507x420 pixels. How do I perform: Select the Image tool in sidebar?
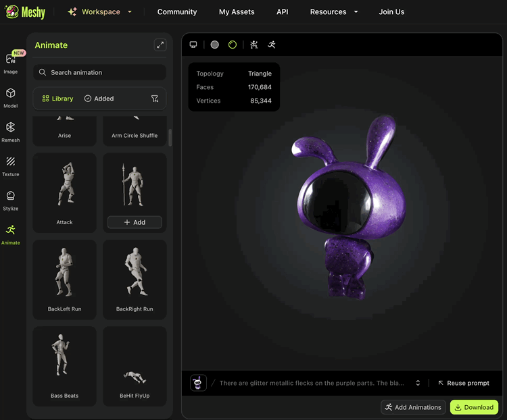pos(11,63)
